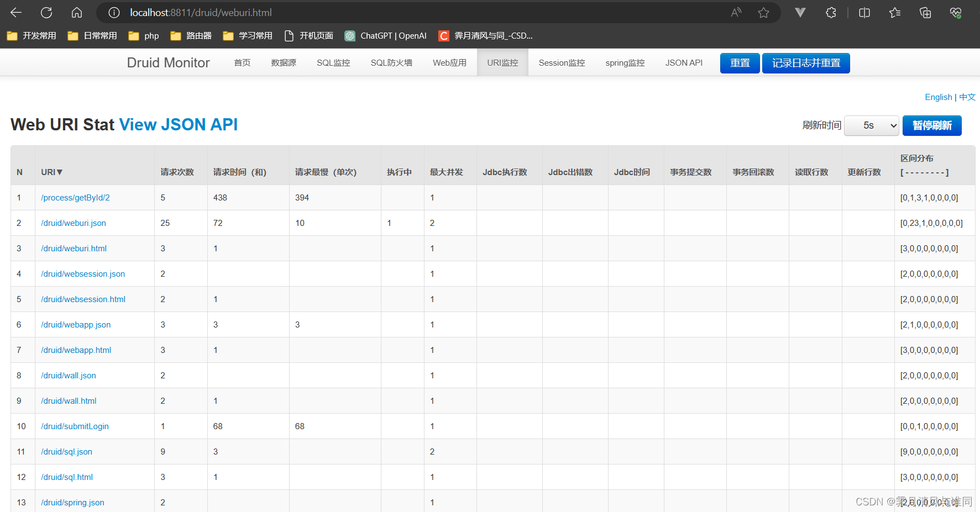Toggle split screen icon
Viewport: 980px width, 512px height.
[864, 12]
